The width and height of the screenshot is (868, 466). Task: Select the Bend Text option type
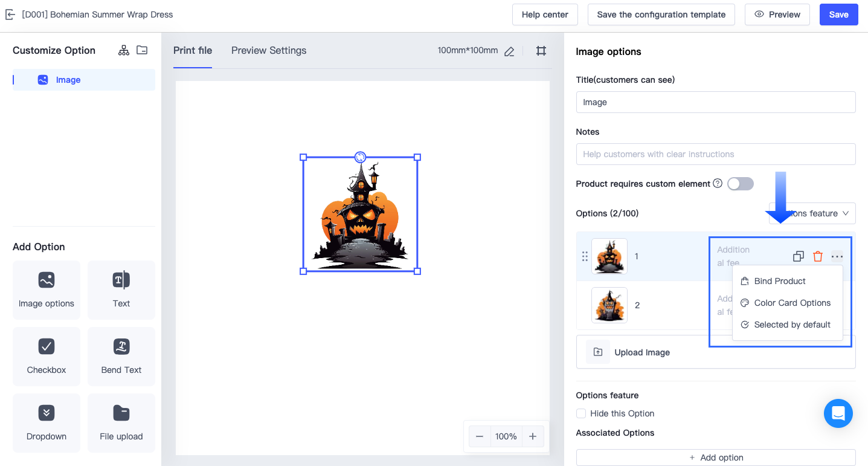(x=121, y=357)
